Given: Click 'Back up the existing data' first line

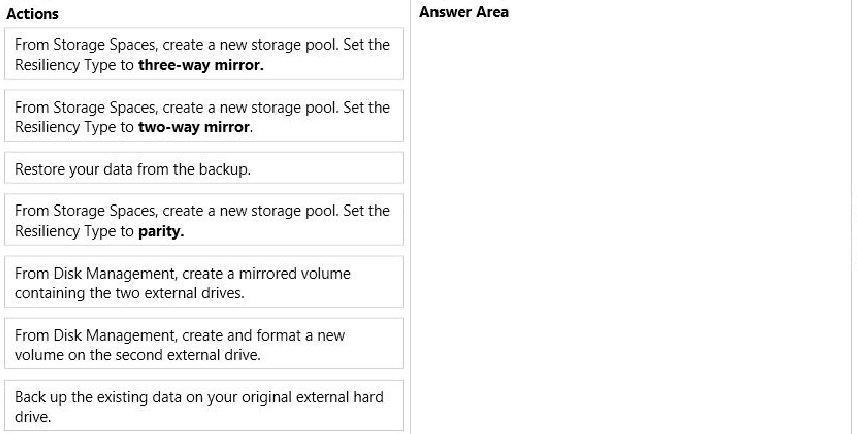Looking at the screenshot, I should 199,397.
